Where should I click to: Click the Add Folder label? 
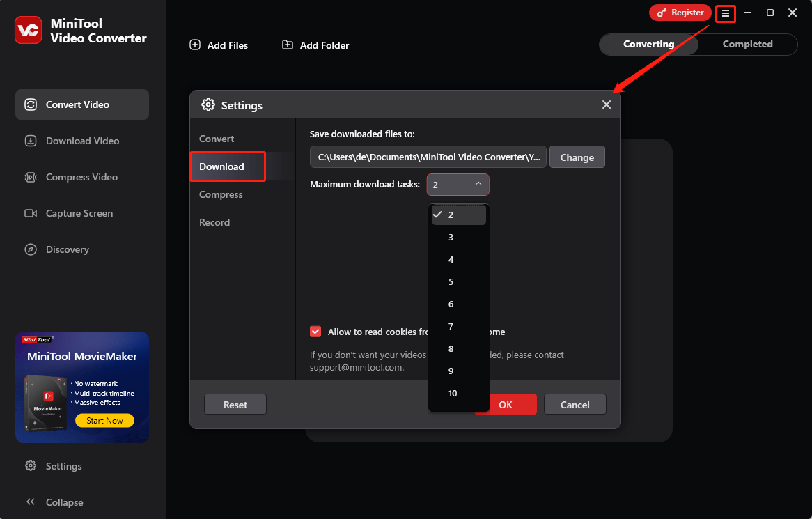[325, 45]
